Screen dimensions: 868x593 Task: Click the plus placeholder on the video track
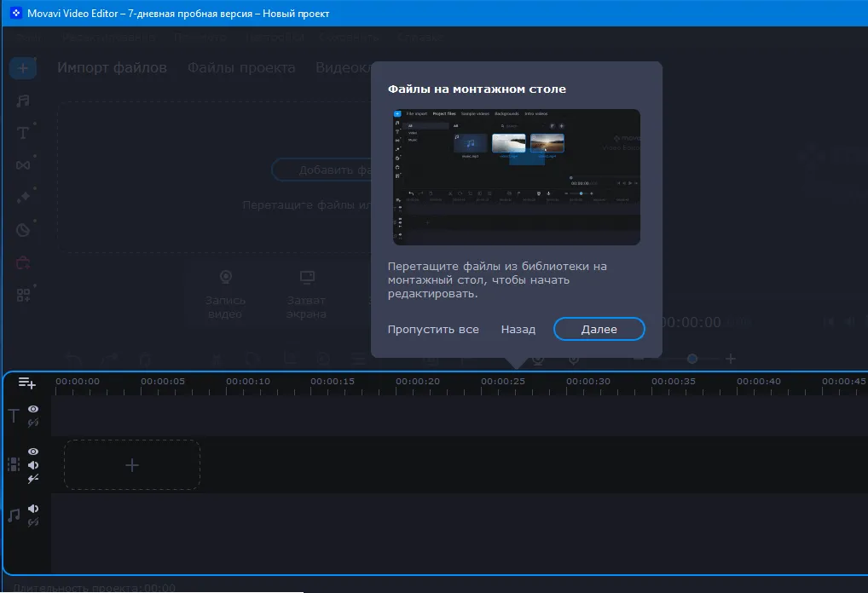(x=132, y=465)
